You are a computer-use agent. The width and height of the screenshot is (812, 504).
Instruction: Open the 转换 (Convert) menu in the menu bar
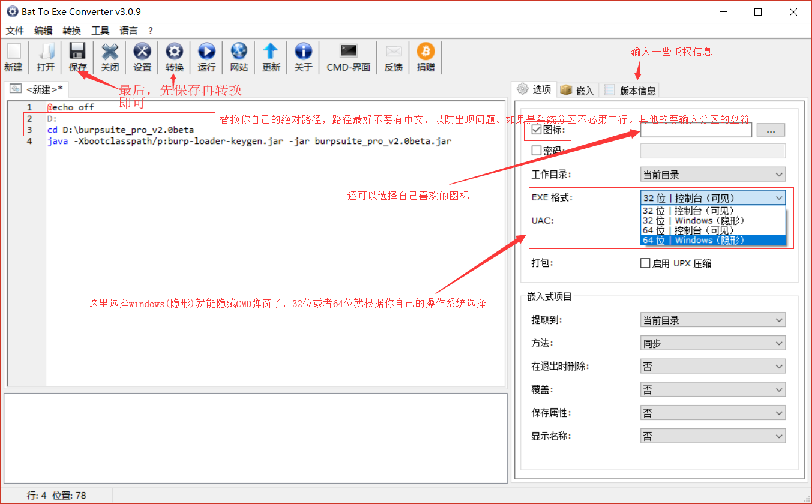coord(72,31)
